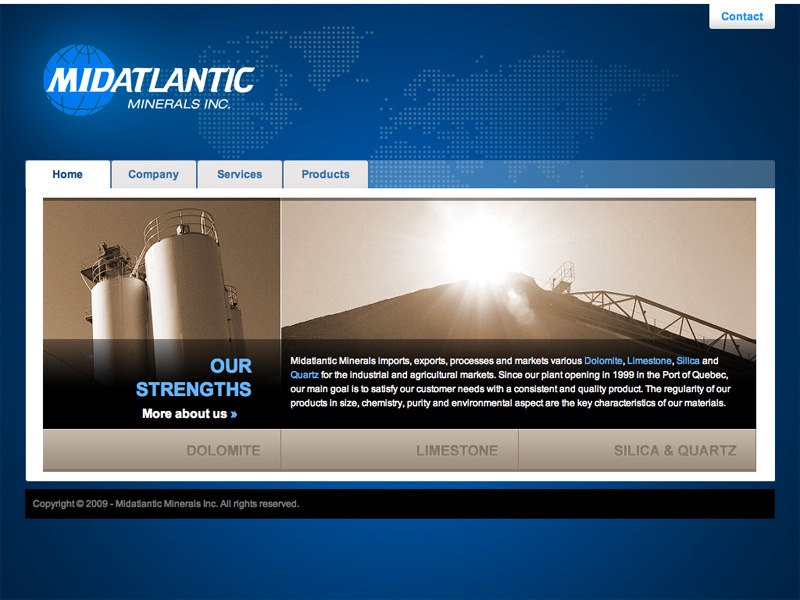Click the inline Silica link in the paragraph
Viewport: 800px width, 600px height.
[x=688, y=360]
